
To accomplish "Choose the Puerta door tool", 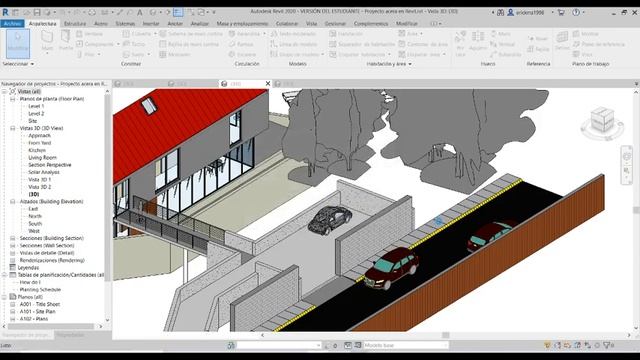I will point(65,41).
